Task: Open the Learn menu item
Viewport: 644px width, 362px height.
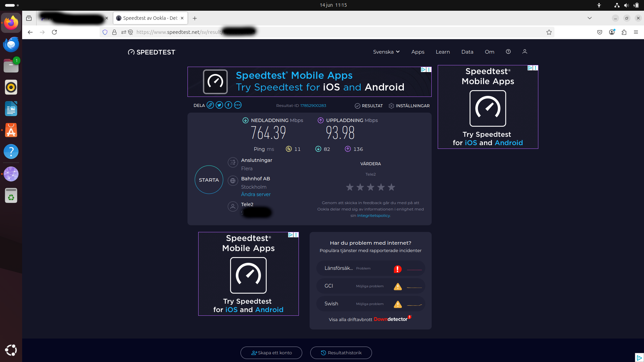Action: (443, 52)
